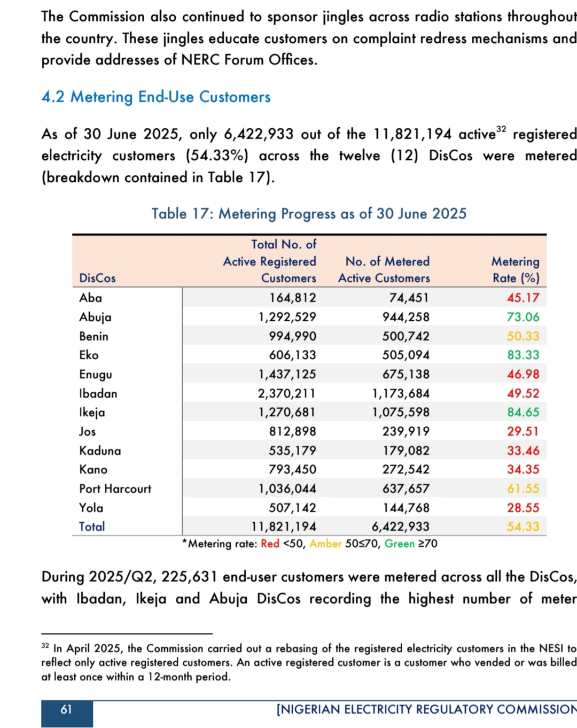The height and width of the screenshot is (728, 577).
Task: Click Yola's metering rate value 28.55
Action: (x=523, y=508)
